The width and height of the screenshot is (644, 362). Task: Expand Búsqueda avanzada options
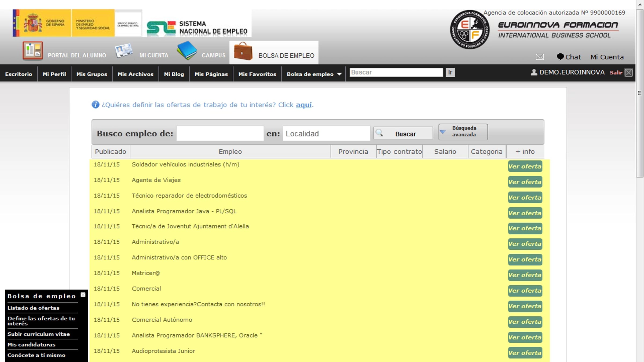pyautogui.click(x=463, y=131)
